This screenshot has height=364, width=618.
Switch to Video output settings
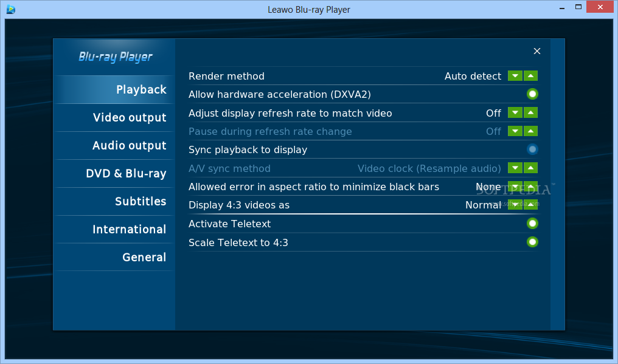coord(114,117)
